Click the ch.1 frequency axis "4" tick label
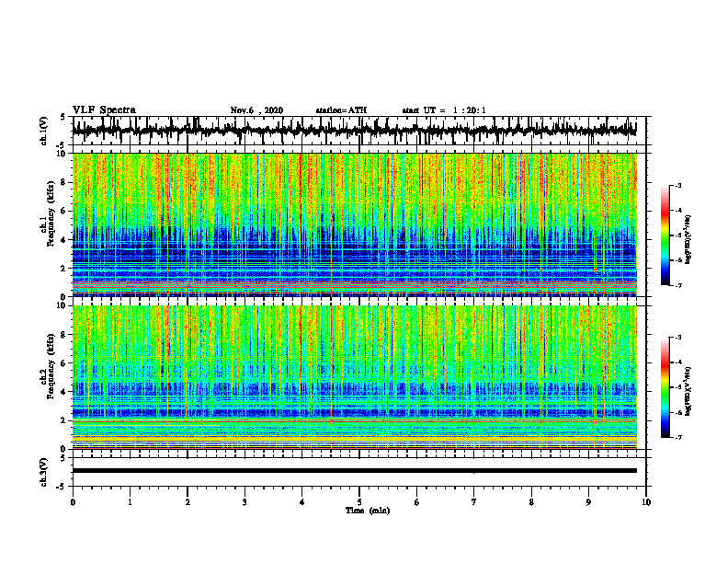This screenshot has height=563, width=728. click(x=63, y=240)
